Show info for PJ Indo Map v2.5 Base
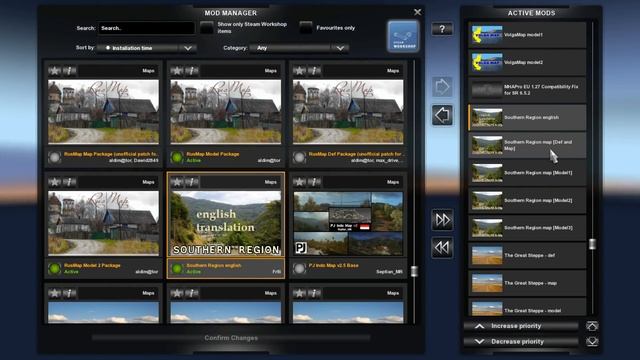The image size is (640, 360). click(x=315, y=182)
